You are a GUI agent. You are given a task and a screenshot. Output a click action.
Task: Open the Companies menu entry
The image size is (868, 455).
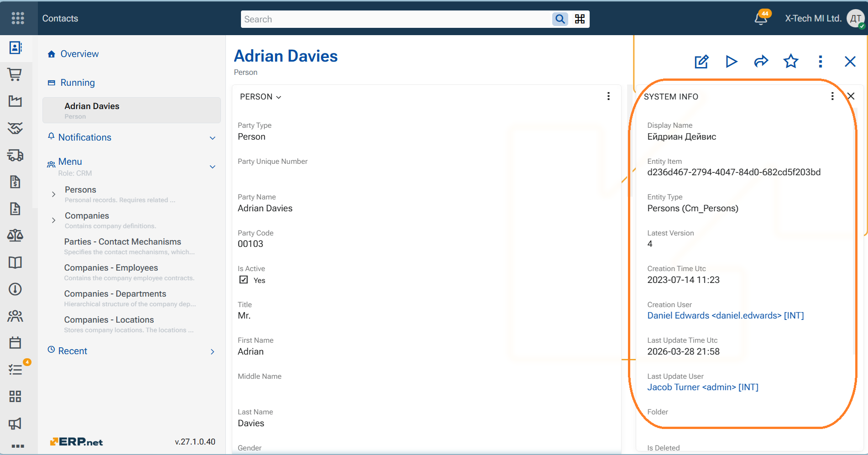[x=87, y=215]
